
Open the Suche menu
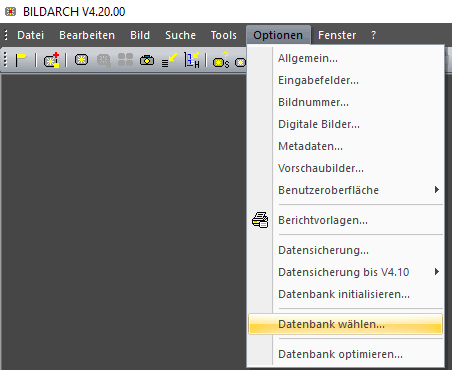point(180,35)
